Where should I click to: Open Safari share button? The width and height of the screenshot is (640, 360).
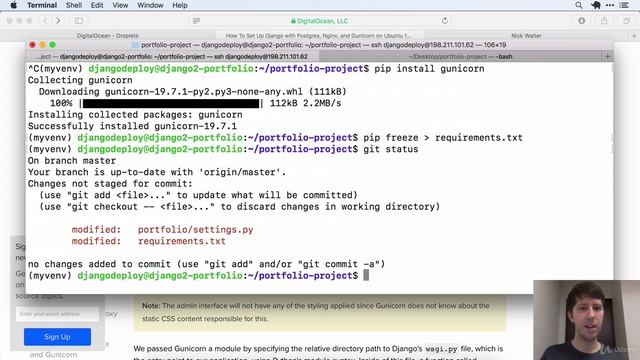[604, 21]
